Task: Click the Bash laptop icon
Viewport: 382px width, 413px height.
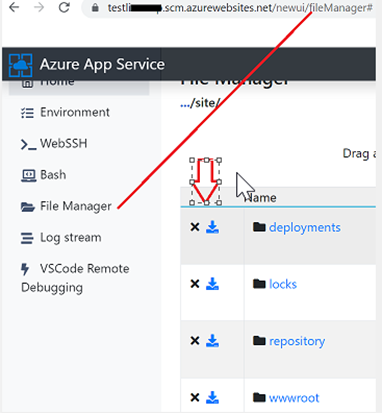Action: 28,176
